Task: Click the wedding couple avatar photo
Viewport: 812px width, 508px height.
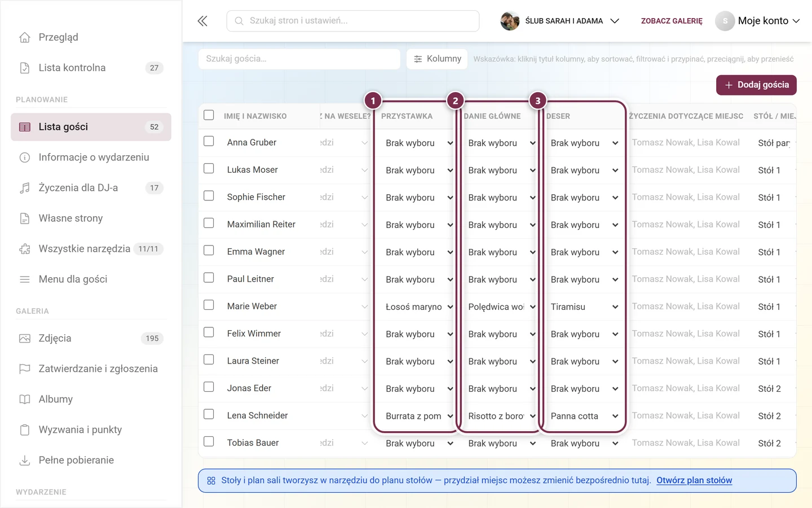Action: tap(510, 21)
